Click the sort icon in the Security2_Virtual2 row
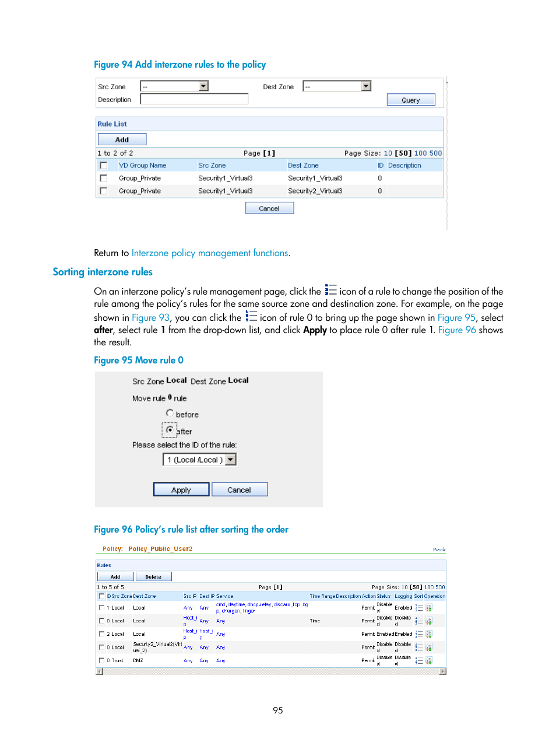 tap(419, 647)
